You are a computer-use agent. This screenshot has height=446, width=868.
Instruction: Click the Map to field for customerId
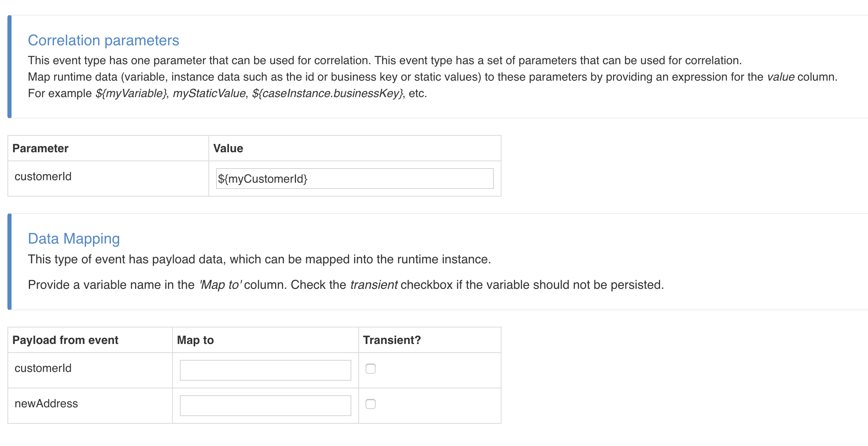265,370
